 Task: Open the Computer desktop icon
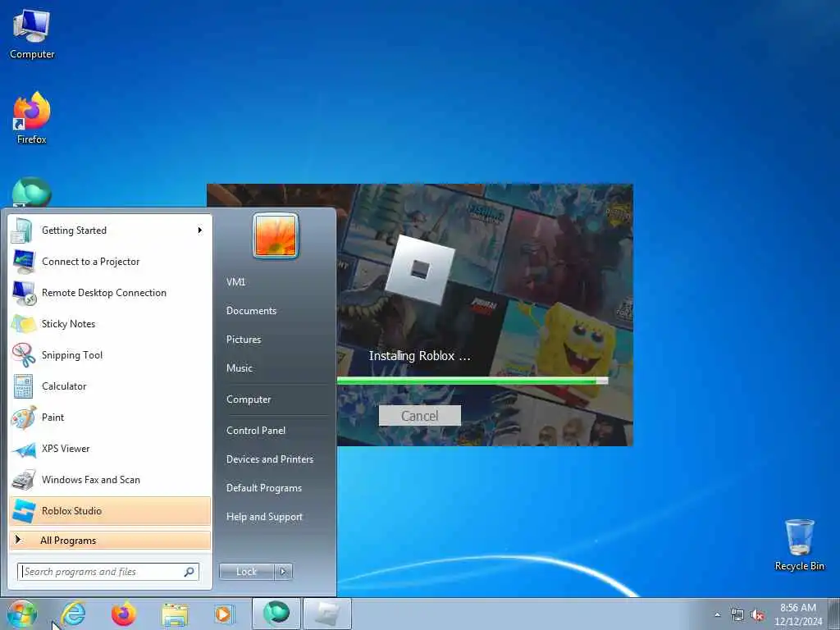[x=32, y=34]
